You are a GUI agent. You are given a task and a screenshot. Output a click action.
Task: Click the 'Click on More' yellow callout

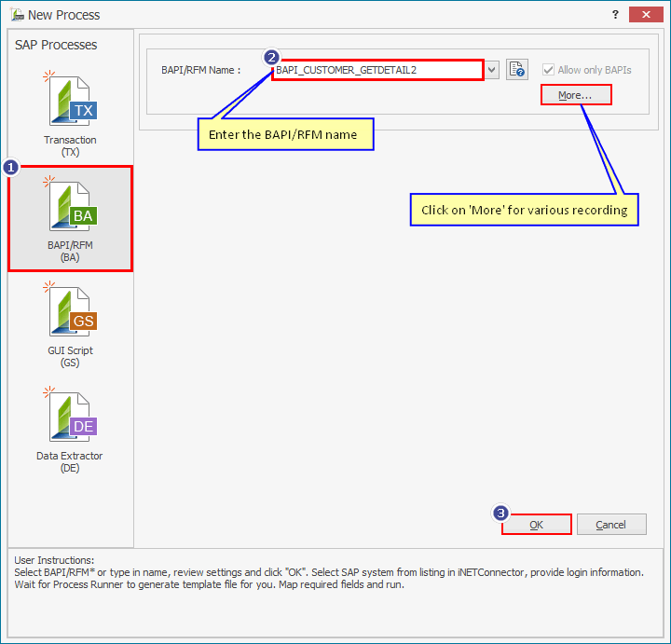pyautogui.click(x=524, y=210)
